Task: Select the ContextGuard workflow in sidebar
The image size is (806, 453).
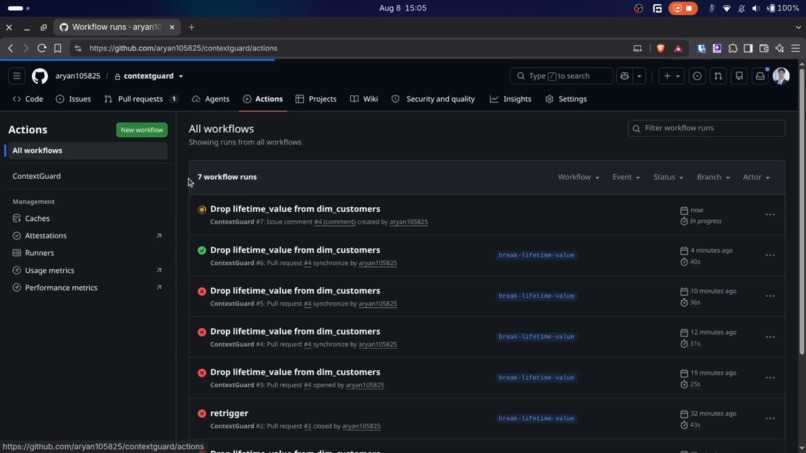Action: (86, 176)
